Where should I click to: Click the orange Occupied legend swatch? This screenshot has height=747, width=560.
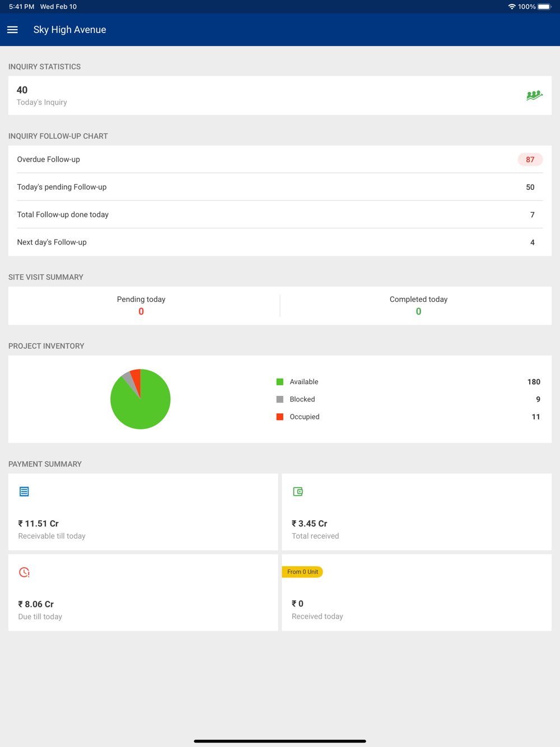pos(280,417)
